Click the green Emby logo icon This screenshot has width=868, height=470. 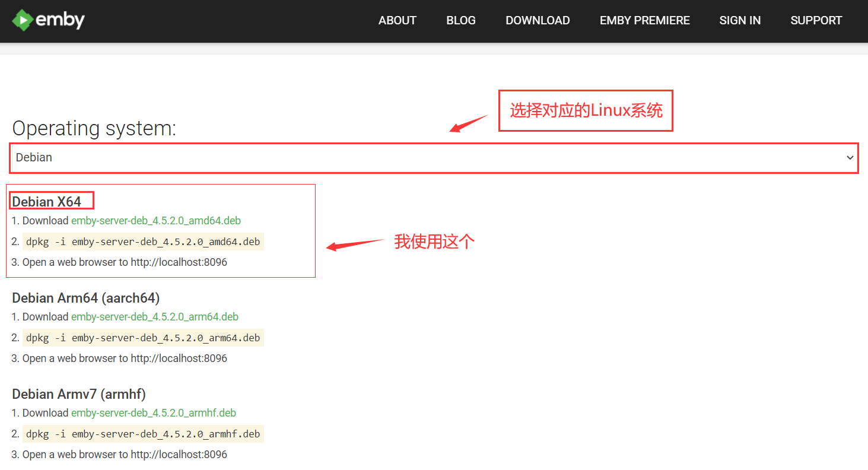pos(22,21)
